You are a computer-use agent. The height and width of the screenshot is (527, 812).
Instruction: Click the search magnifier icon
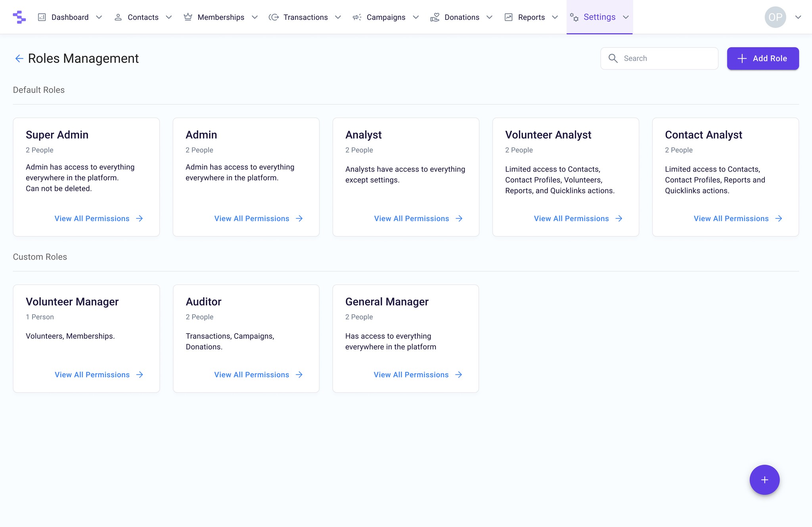613,58
